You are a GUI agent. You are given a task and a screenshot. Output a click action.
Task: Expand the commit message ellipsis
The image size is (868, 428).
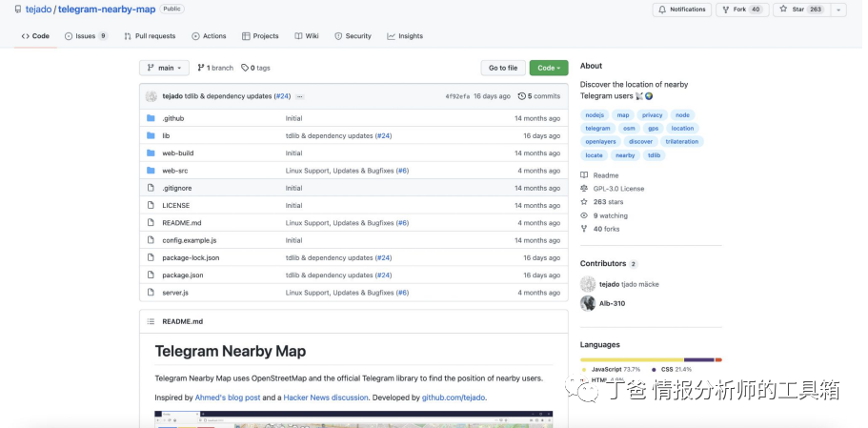point(299,96)
